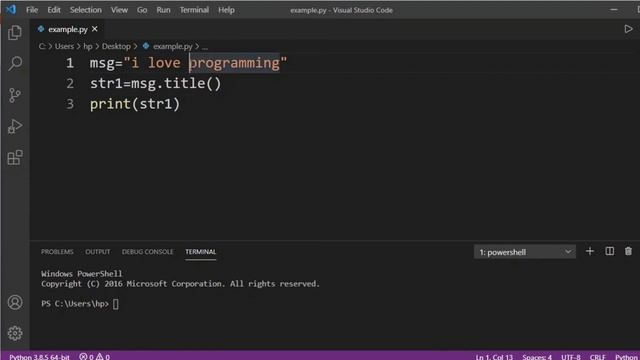Click the breadcrumb ellipsis after example.py
Screen dimensions: 640x360
(205, 47)
